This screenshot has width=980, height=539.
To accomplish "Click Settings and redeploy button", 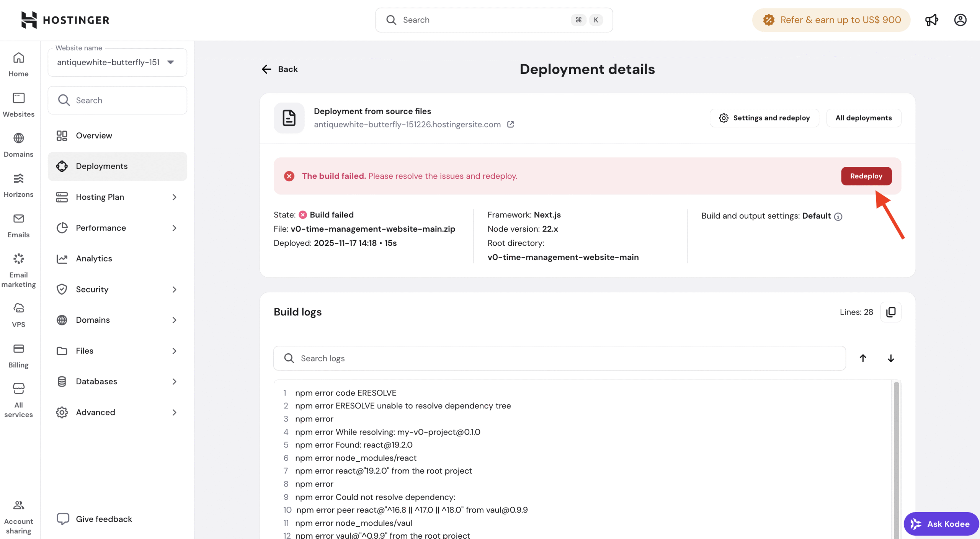I will click(x=764, y=118).
